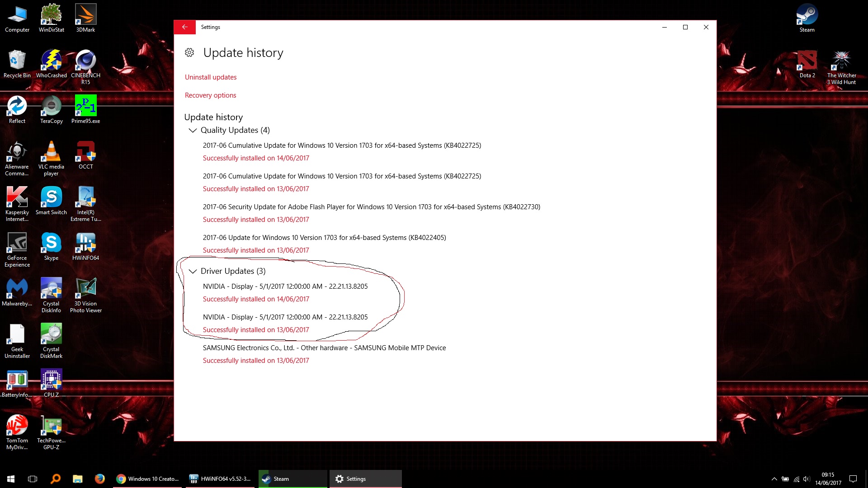Open TeraCopy desktop shortcut

[52, 110]
